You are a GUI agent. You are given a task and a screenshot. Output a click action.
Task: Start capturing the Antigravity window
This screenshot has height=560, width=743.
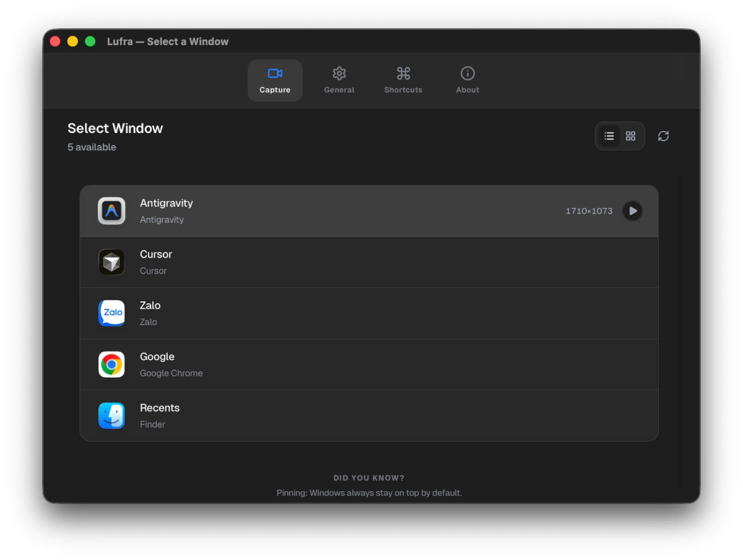(632, 211)
